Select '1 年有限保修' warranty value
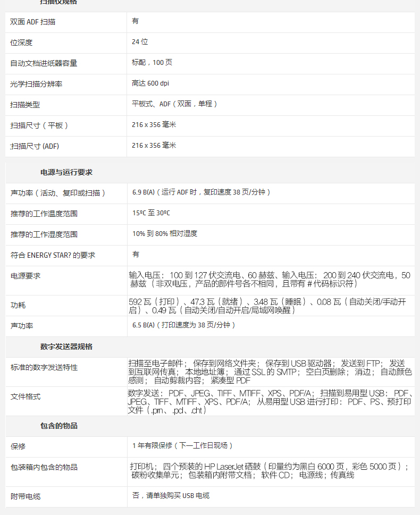 click(x=183, y=446)
